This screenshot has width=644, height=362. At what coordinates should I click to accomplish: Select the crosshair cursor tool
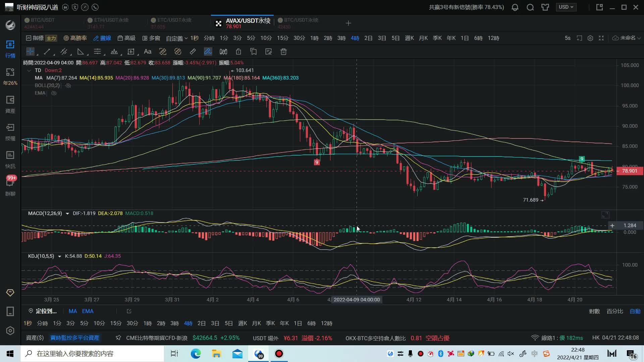click(x=30, y=52)
